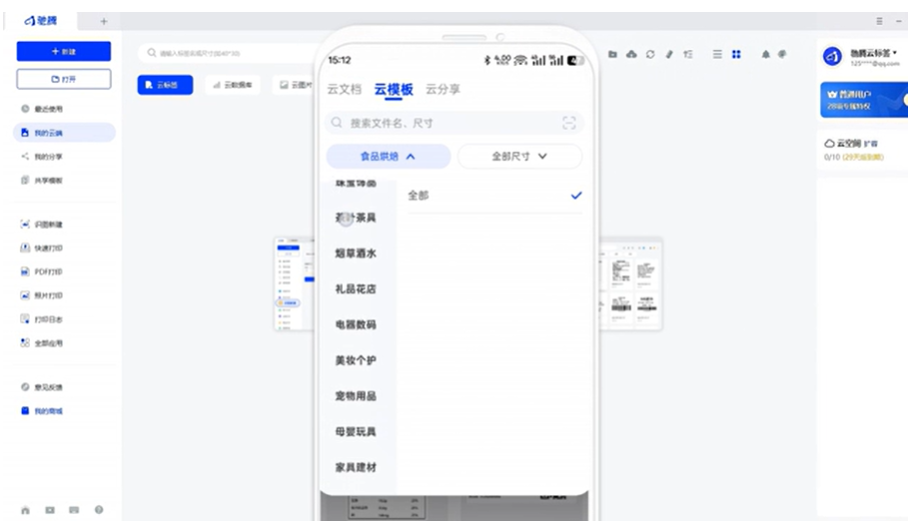This screenshot has width=911, height=523.
Task: Open the 云分享 tab on the phone
Action: [443, 89]
